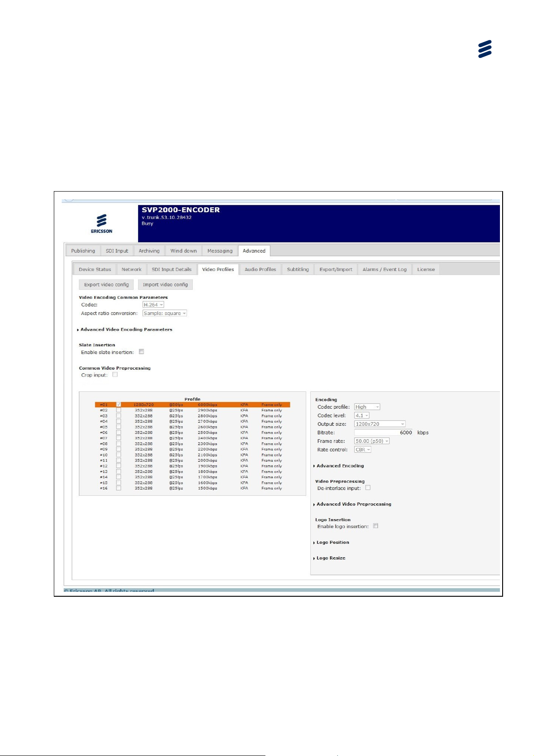
Task: Select the 1280x720 resolution in profile #01
Action: 143,405
